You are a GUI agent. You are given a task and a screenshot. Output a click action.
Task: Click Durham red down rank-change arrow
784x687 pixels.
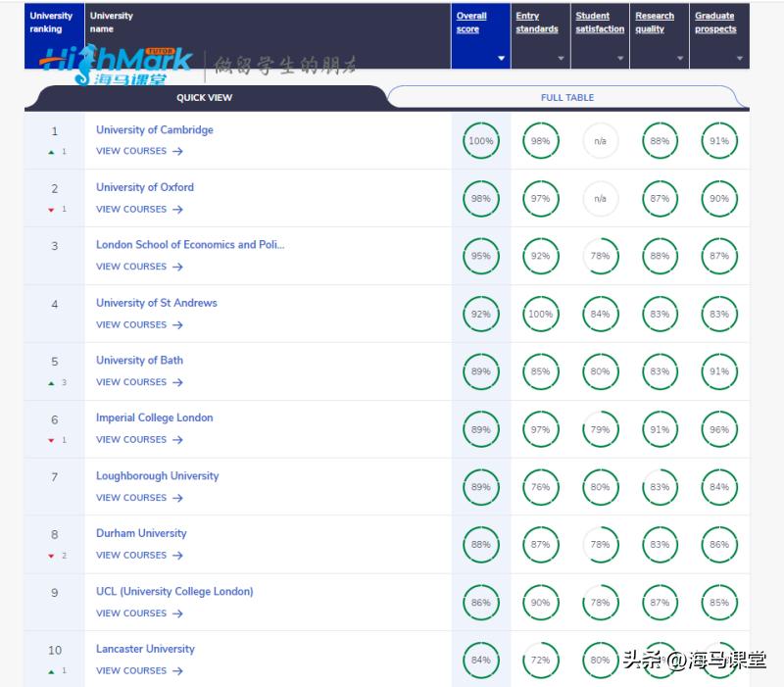51,556
